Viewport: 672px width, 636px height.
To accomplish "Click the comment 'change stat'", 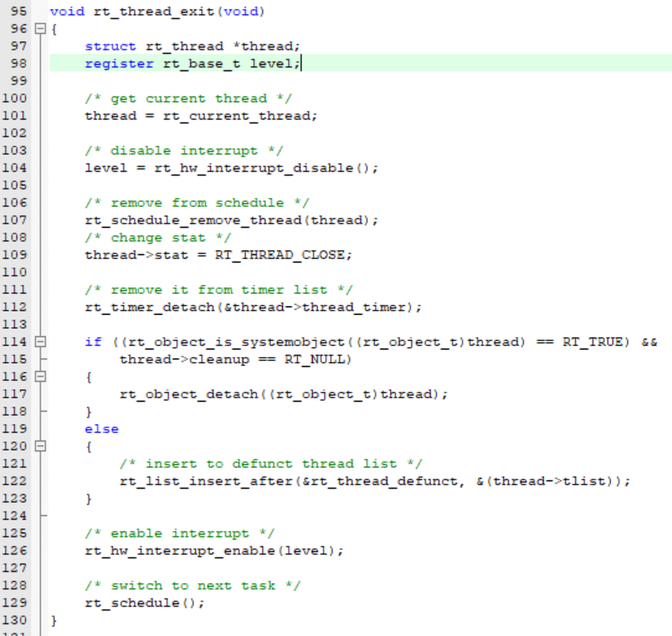I will point(158,238).
